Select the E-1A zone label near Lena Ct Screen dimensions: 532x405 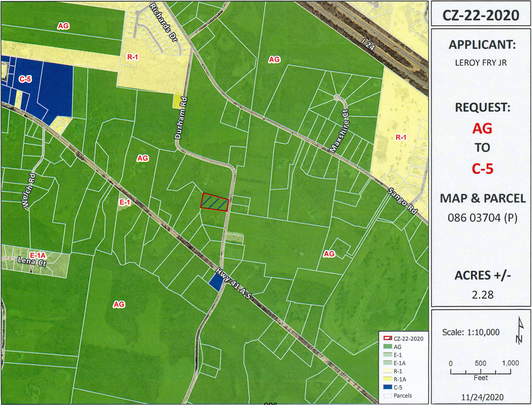(x=38, y=255)
